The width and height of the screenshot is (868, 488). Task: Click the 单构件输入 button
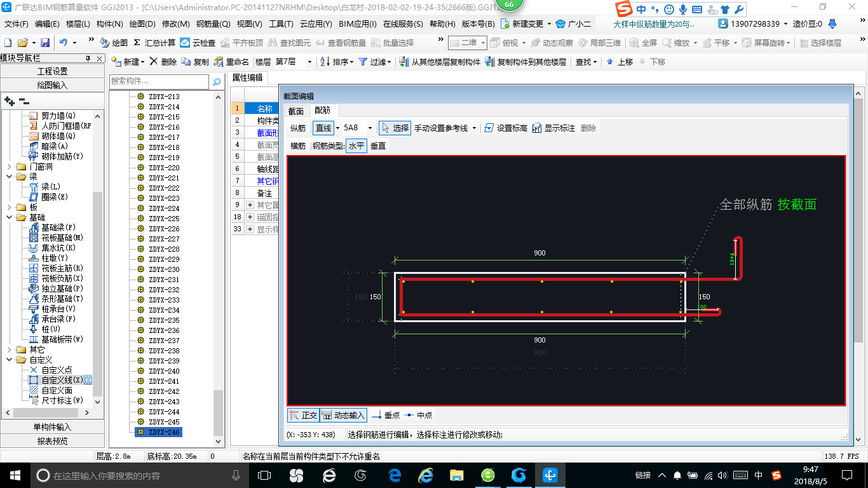[x=52, y=427]
